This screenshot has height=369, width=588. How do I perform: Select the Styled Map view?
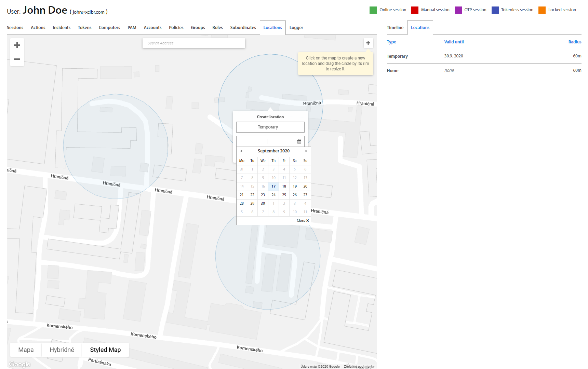click(x=105, y=350)
